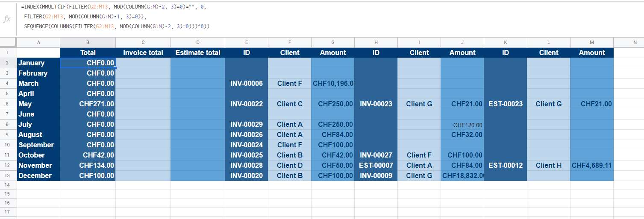Image resolution: width=644 pixels, height=219 pixels.
Task: Select the July row label
Action: [38, 124]
